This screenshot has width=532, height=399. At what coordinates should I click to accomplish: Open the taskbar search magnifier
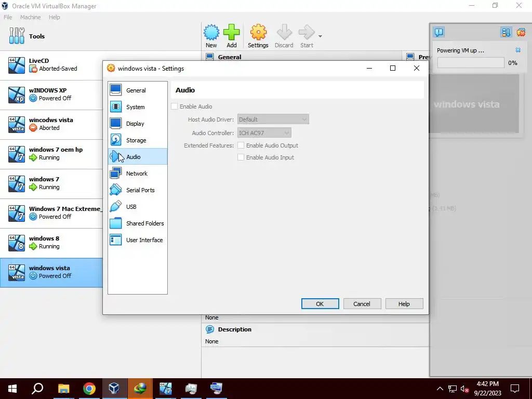click(37, 389)
